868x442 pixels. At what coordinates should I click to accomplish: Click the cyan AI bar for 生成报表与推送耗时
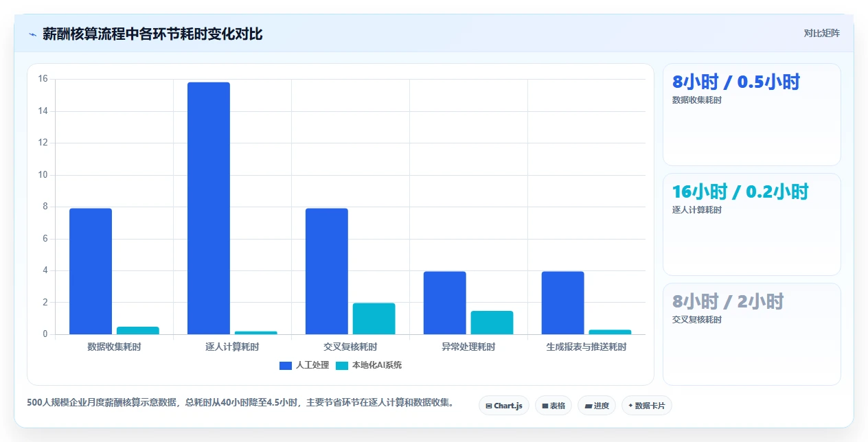(610, 332)
